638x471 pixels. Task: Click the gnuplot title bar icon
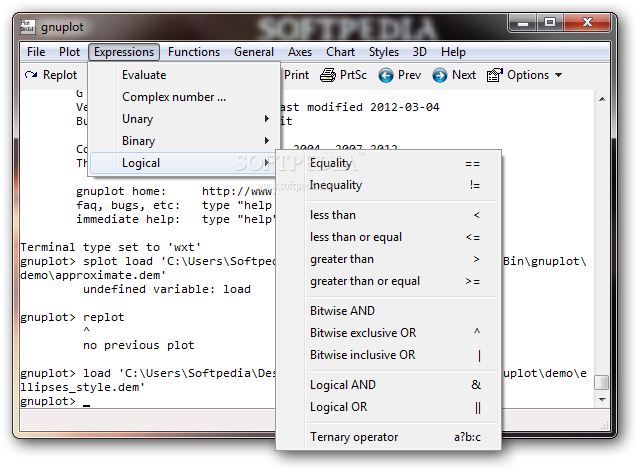(28, 27)
